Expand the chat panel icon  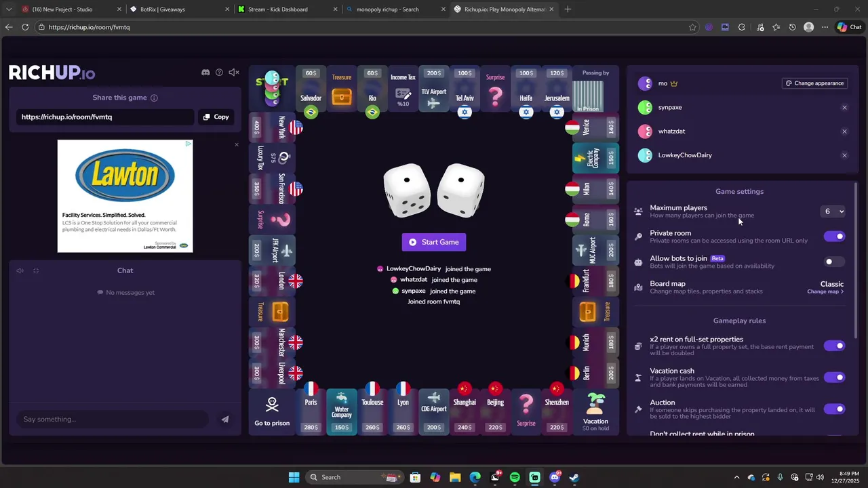(x=36, y=270)
